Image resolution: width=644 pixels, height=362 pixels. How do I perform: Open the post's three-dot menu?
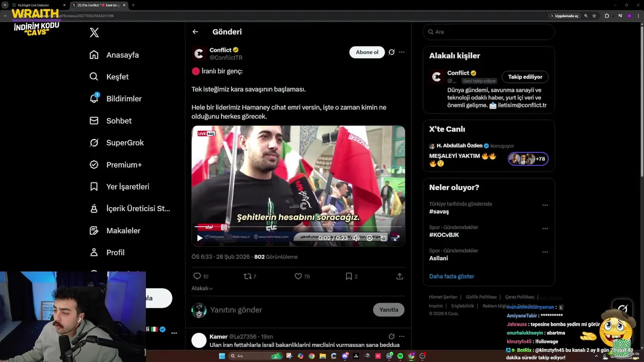click(x=401, y=52)
